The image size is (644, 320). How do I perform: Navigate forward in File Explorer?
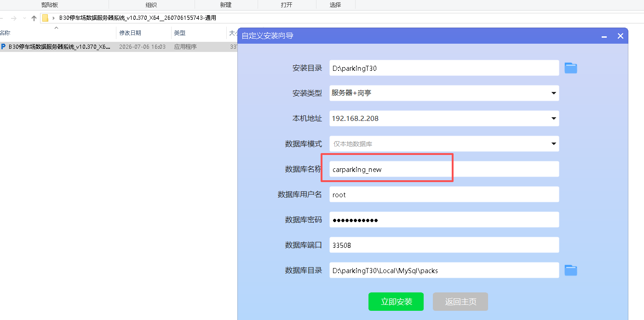tap(14, 18)
